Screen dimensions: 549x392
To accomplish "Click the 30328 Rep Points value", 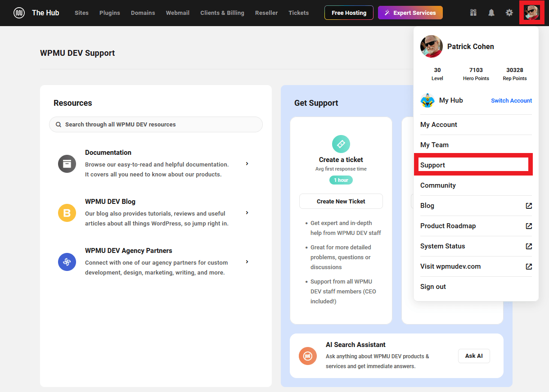I will [515, 70].
